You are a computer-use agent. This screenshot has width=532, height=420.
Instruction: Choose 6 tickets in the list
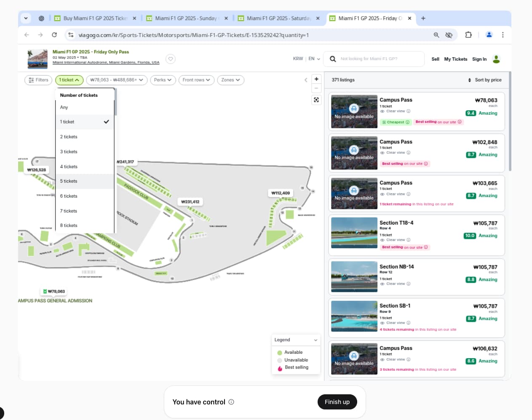click(x=85, y=196)
